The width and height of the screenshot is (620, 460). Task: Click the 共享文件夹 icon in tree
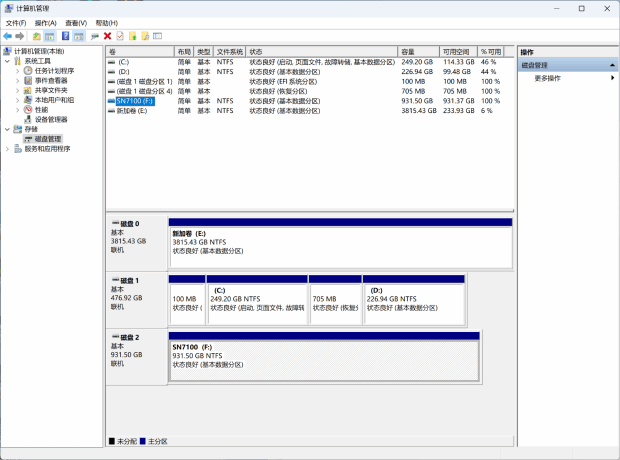click(28, 90)
